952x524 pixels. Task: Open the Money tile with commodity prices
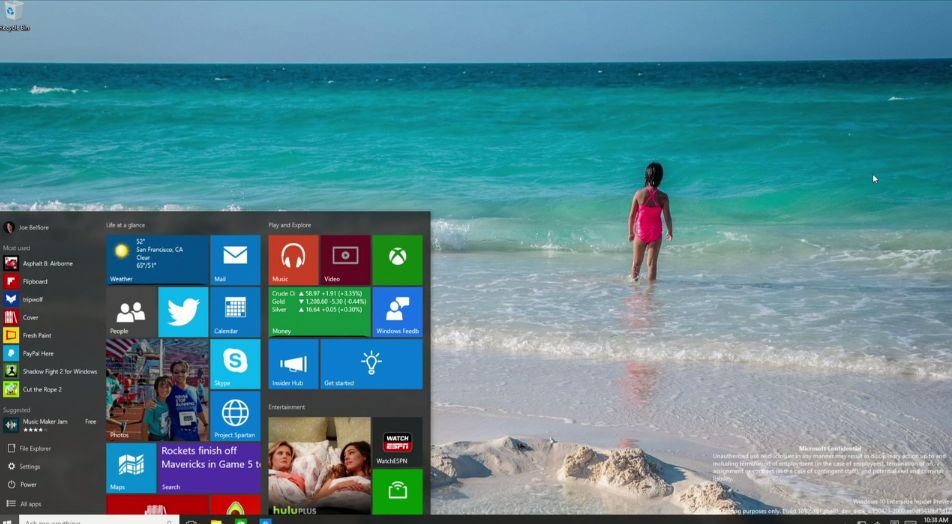tap(319, 312)
